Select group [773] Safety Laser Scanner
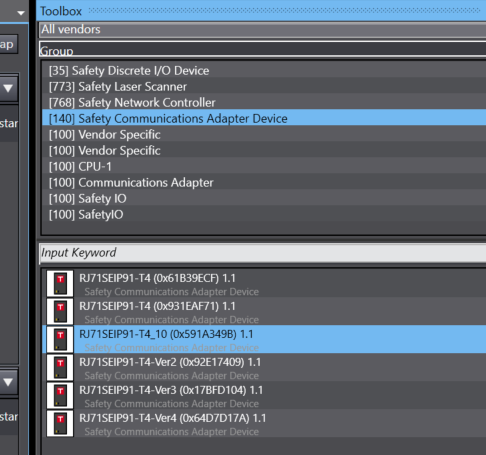The width and height of the screenshot is (486, 455). click(264, 86)
